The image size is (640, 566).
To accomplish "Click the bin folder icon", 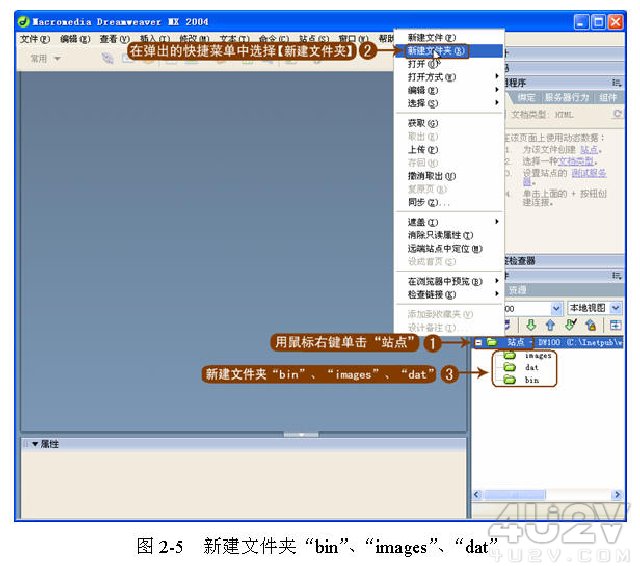I will 509,380.
